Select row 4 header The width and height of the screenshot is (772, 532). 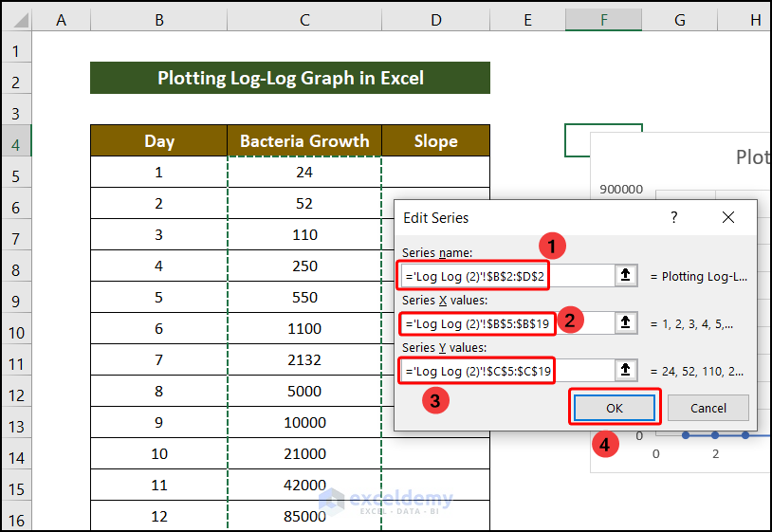point(16,142)
